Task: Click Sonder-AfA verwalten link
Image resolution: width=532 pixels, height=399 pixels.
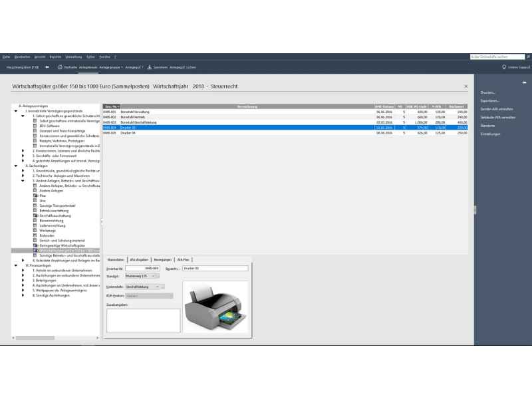Action: [x=497, y=109]
